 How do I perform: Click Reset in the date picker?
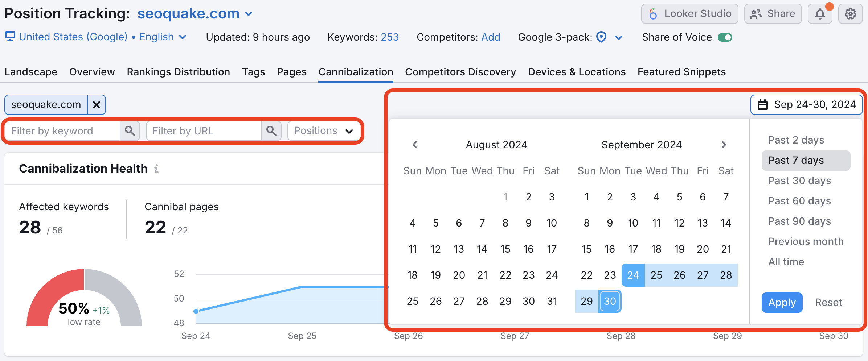click(828, 302)
